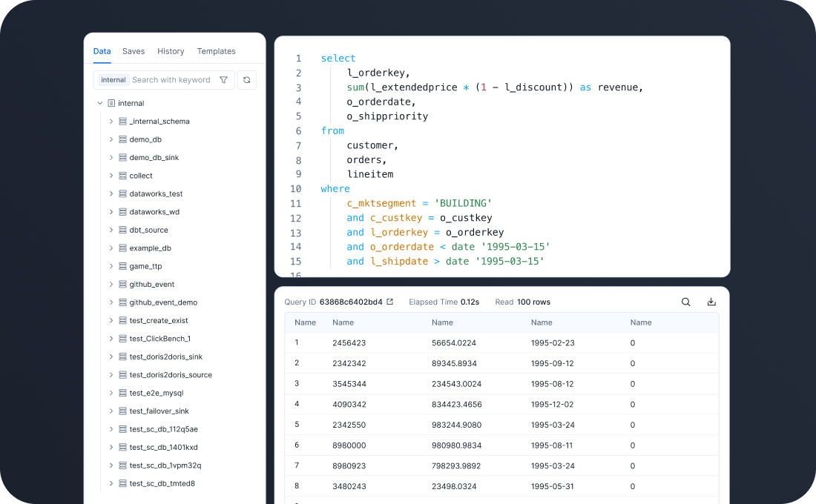Click the filter funnel icon
This screenshot has height=504, width=816.
pos(224,79)
